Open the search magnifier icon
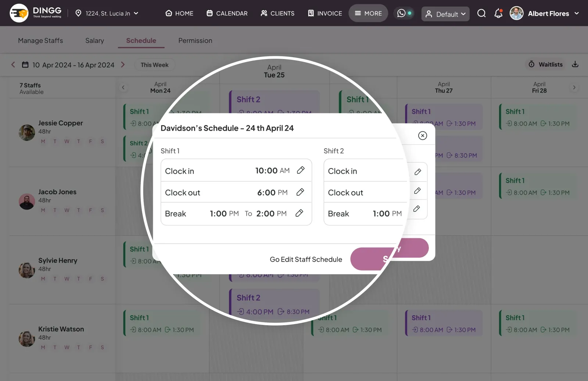This screenshot has width=588, height=381. [x=481, y=14]
